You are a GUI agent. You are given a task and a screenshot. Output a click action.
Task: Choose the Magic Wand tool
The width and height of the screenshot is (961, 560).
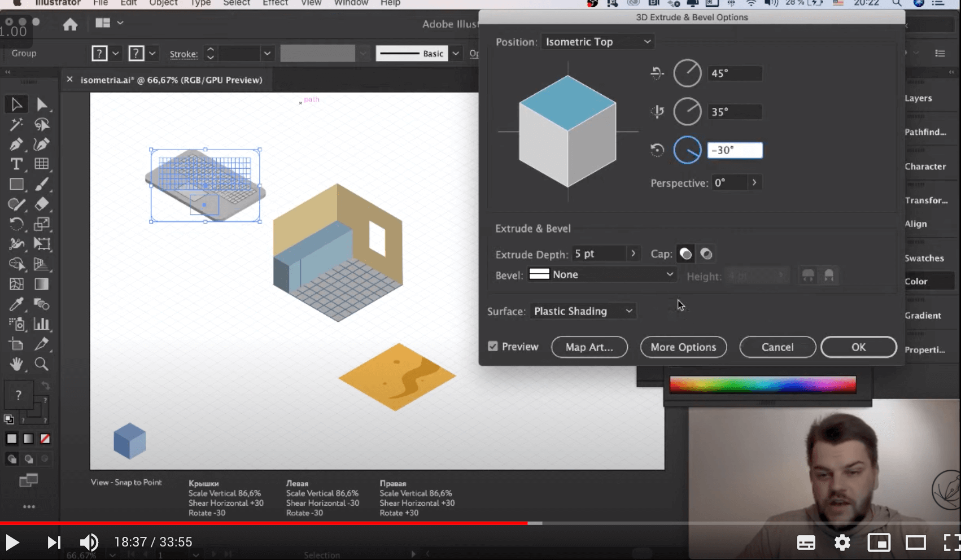[x=16, y=124]
